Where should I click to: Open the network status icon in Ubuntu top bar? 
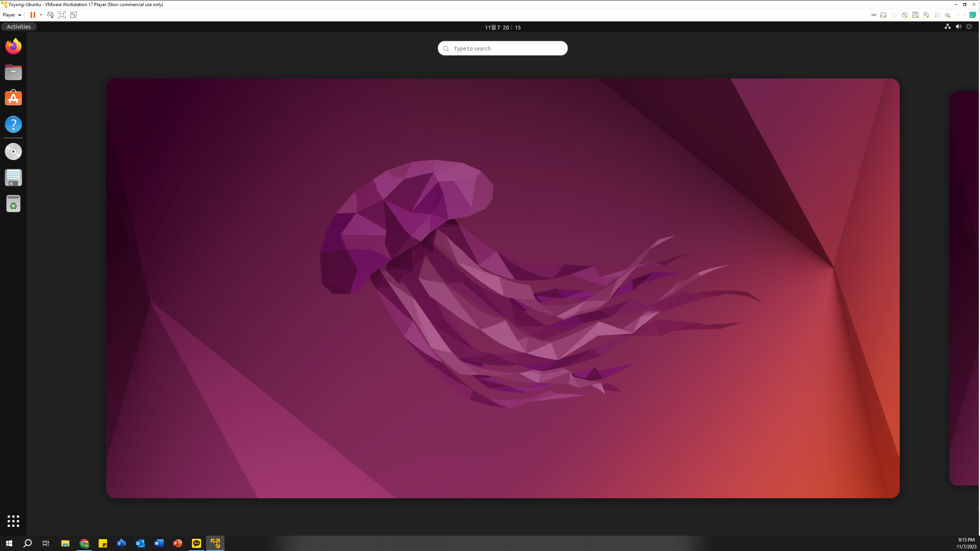click(x=947, y=26)
